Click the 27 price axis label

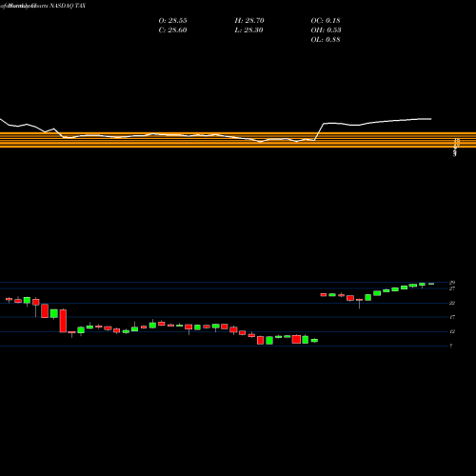tap(452, 288)
